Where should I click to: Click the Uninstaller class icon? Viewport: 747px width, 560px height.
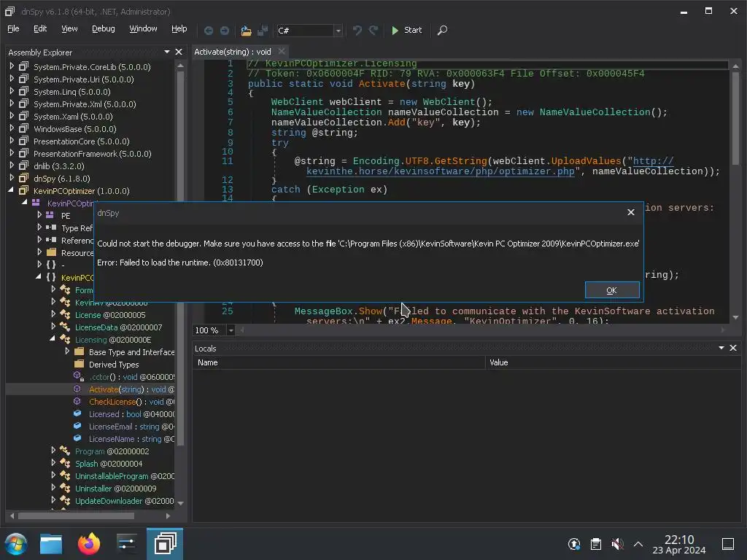(x=65, y=488)
